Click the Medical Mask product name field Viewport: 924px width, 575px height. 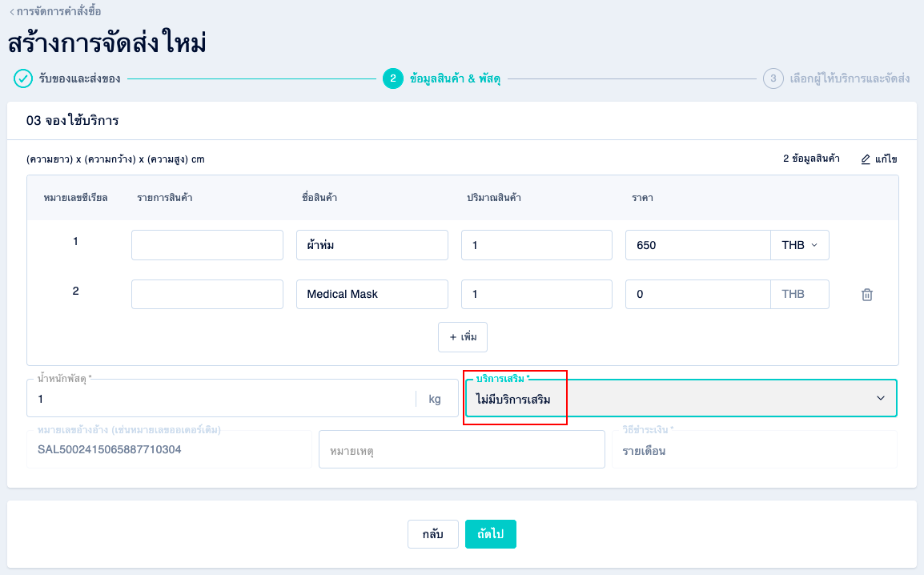[372, 294]
